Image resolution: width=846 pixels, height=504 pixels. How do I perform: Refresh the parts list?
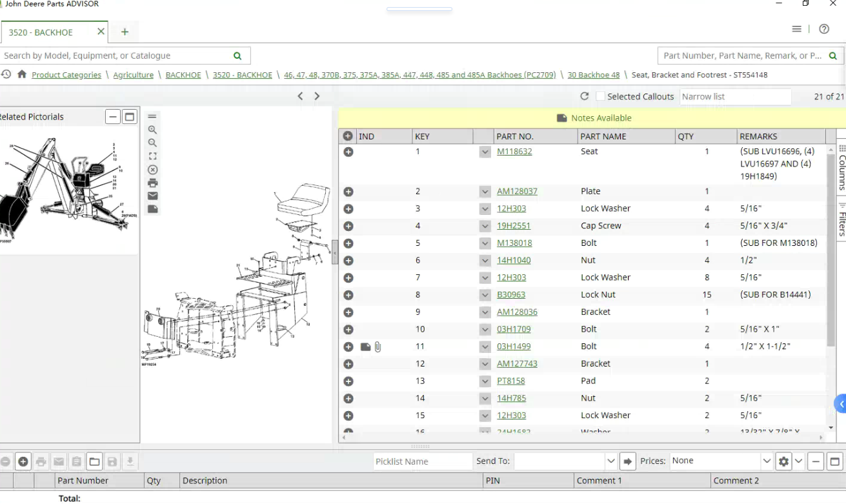click(585, 96)
